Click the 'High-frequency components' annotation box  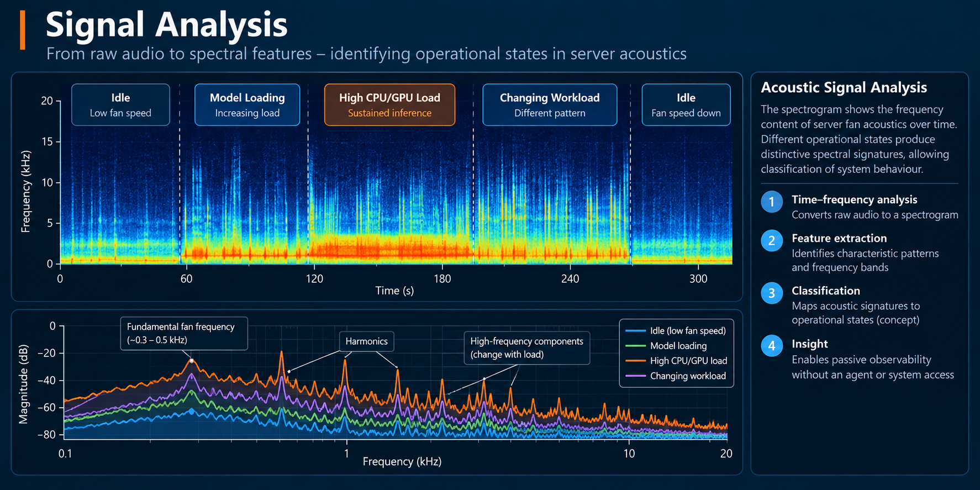(x=527, y=347)
